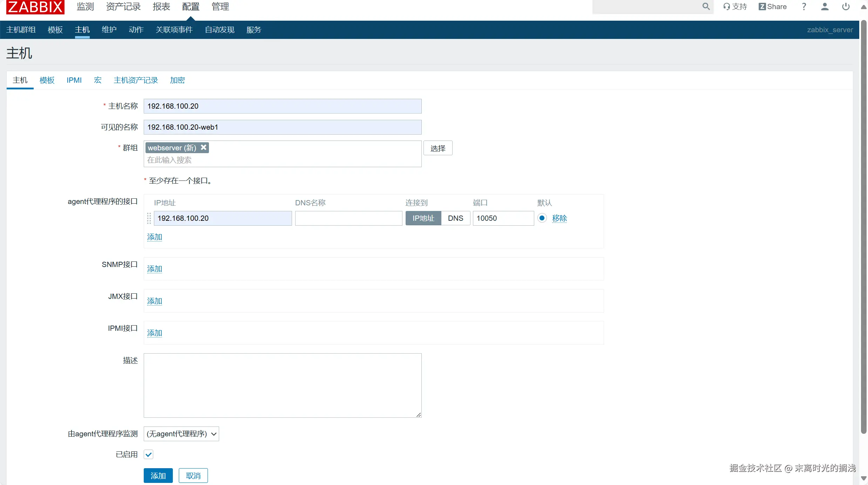Grab the agent interface drag handle
The image size is (868, 485).
pyautogui.click(x=149, y=218)
